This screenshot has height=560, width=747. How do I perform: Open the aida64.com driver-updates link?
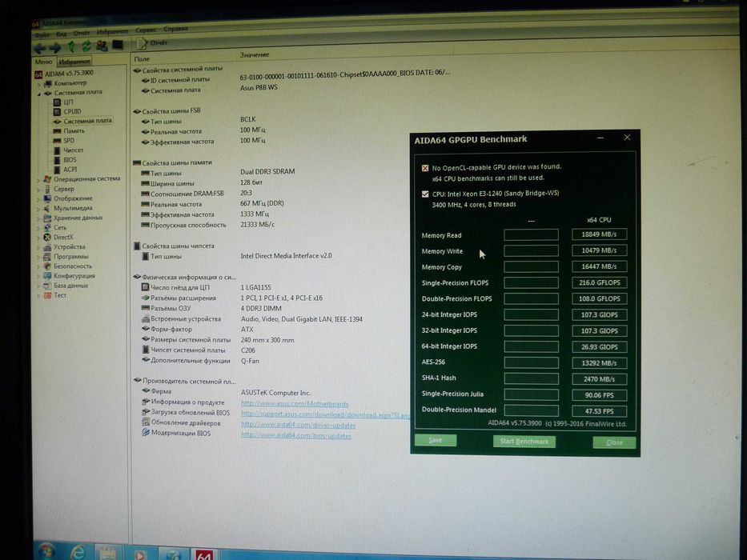298,425
